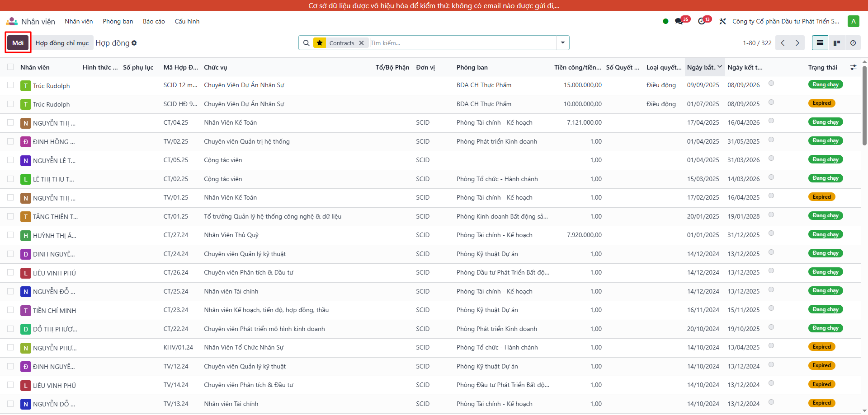The image size is (868, 415).
Task: Open the company switcher Công ty Cổ phần
Action: [x=786, y=21]
